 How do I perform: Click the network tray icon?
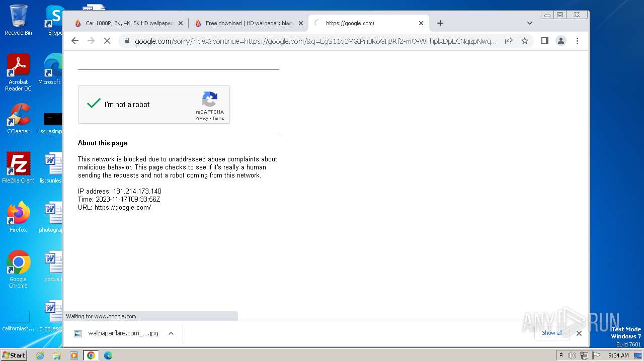point(584,355)
